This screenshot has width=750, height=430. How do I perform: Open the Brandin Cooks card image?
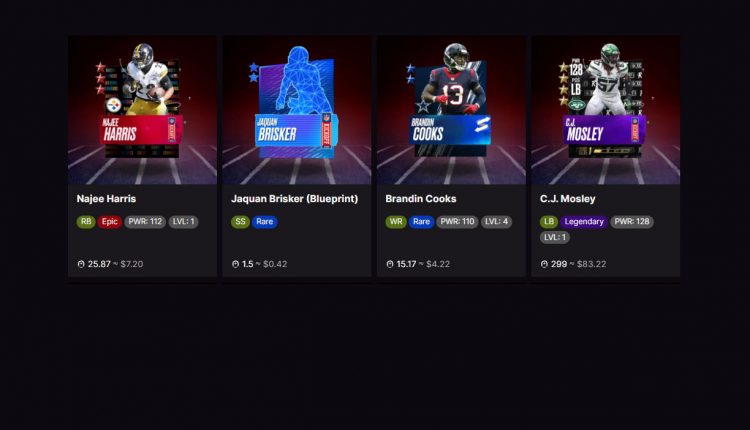click(451, 110)
